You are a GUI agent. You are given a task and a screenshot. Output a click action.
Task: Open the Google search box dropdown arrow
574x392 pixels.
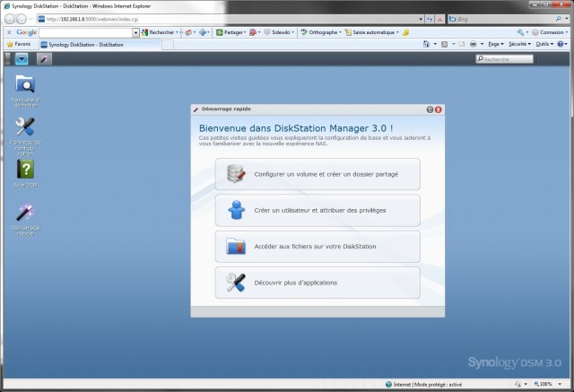coord(135,32)
